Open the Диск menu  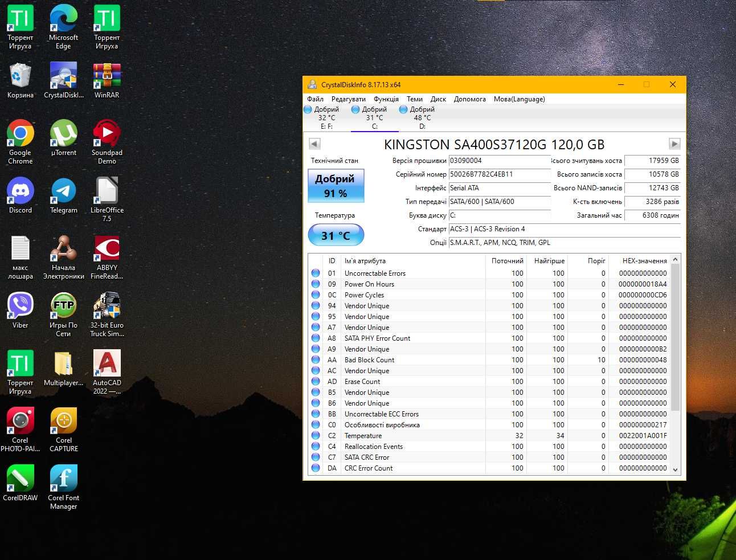[438, 99]
